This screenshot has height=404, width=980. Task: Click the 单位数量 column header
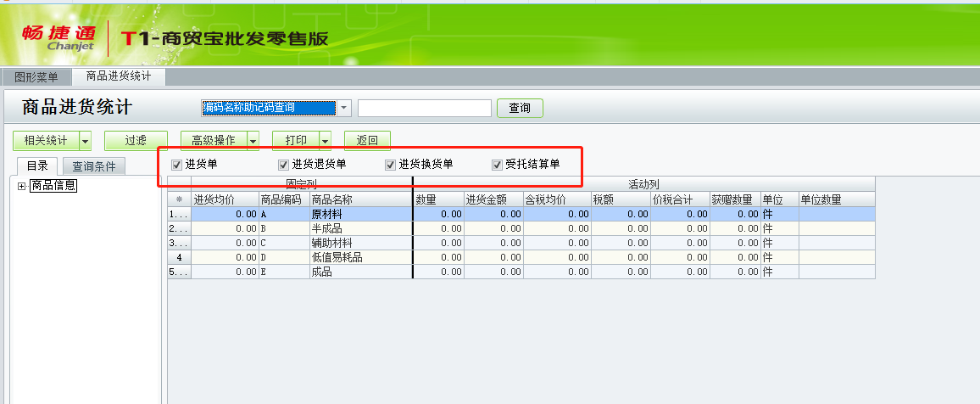[837, 199]
